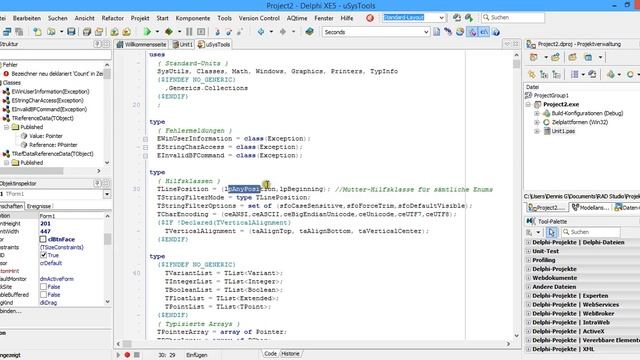Image resolution: width=640 pixels, height=360 pixels.
Task: Toggle the second False checkbox above dkDrag
Action: (x=43, y=295)
